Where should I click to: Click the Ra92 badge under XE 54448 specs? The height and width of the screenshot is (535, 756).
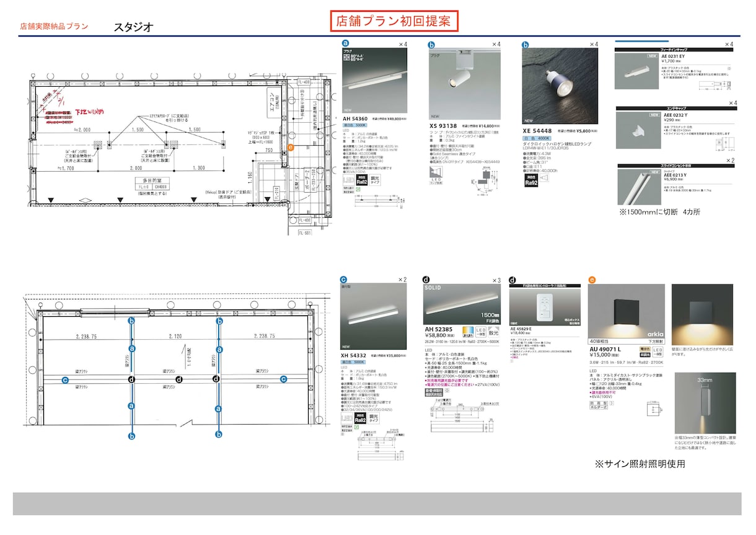(530, 181)
